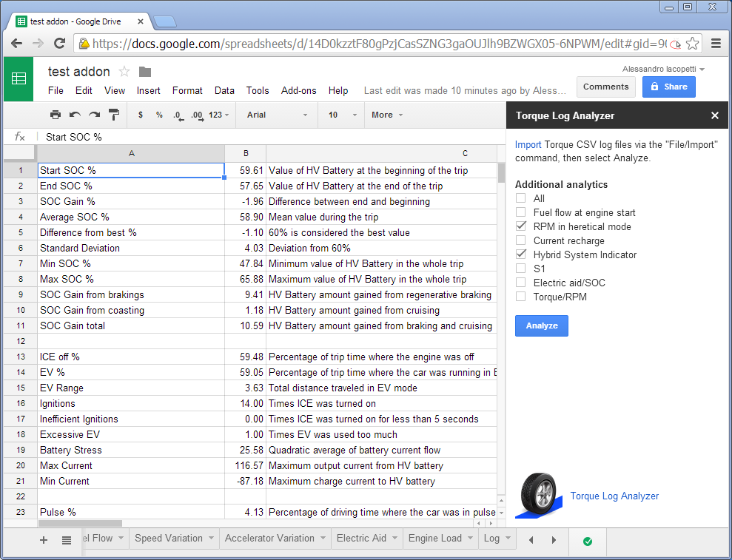The height and width of the screenshot is (560, 732).
Task: Click browser Back arrow
Action: [x=17, y=44]
